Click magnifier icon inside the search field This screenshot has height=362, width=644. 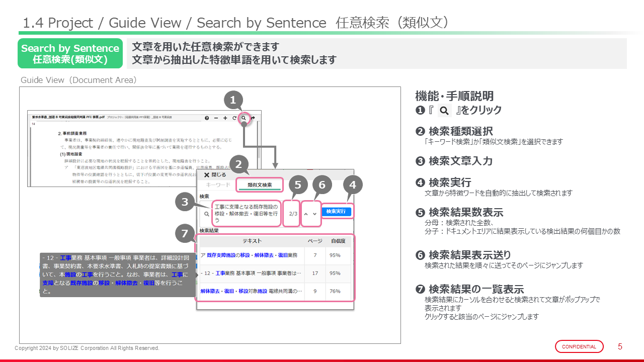pyautogui.click(x=206, y=214)
